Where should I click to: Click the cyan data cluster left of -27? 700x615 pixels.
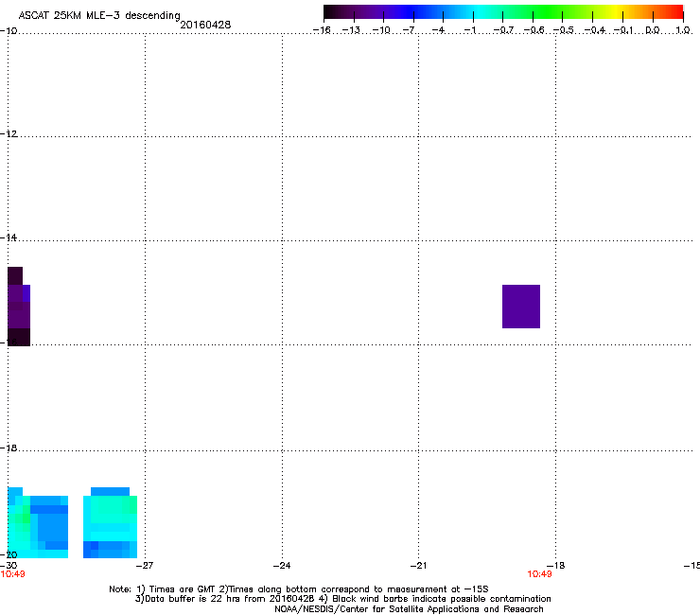(111, 522)
